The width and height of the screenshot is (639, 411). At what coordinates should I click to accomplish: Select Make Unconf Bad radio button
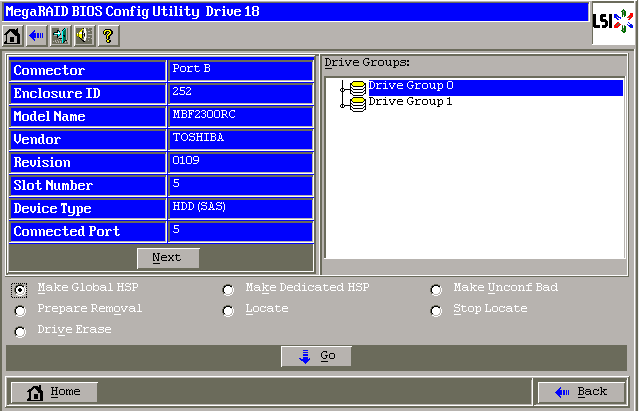[x=436, y=290]
